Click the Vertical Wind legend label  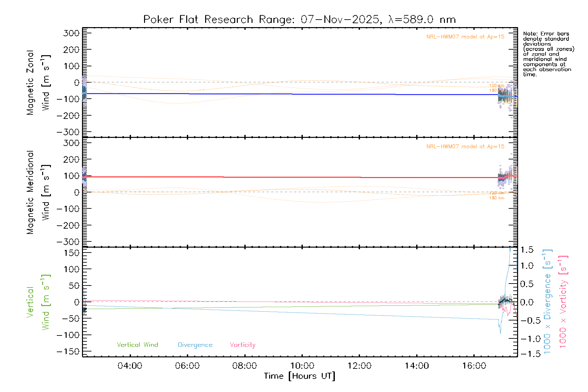click(137, 345)
